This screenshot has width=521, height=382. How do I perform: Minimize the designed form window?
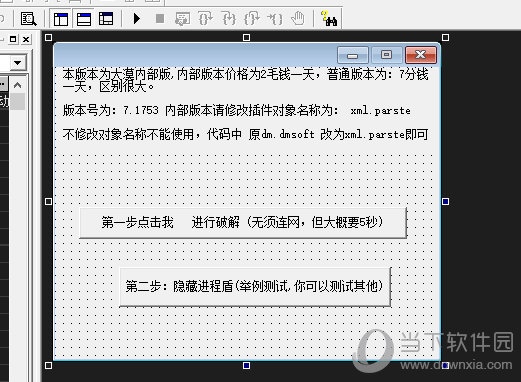(353, 55)
